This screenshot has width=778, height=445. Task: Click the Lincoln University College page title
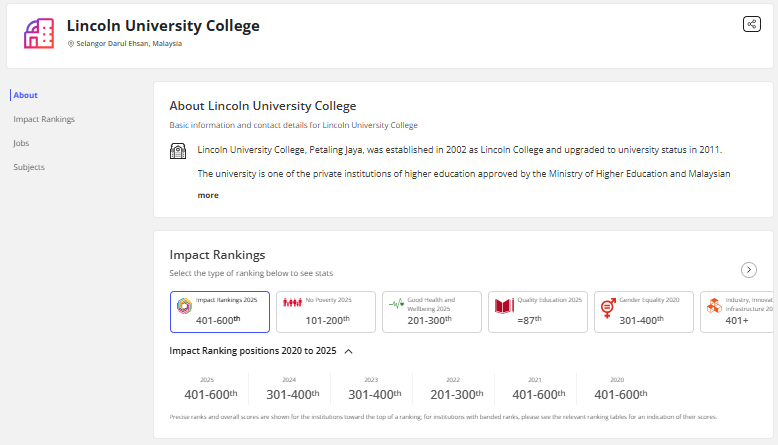point(163,25)
